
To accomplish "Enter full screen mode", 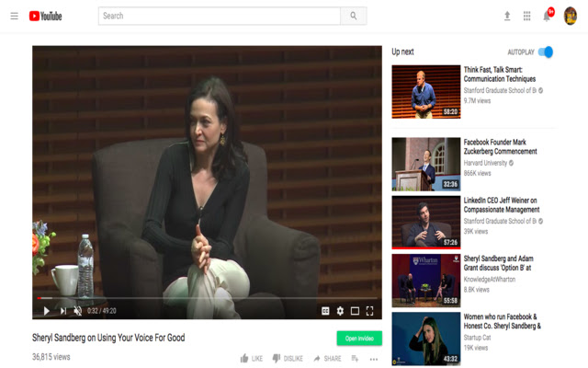I will (x=369, y=311).
